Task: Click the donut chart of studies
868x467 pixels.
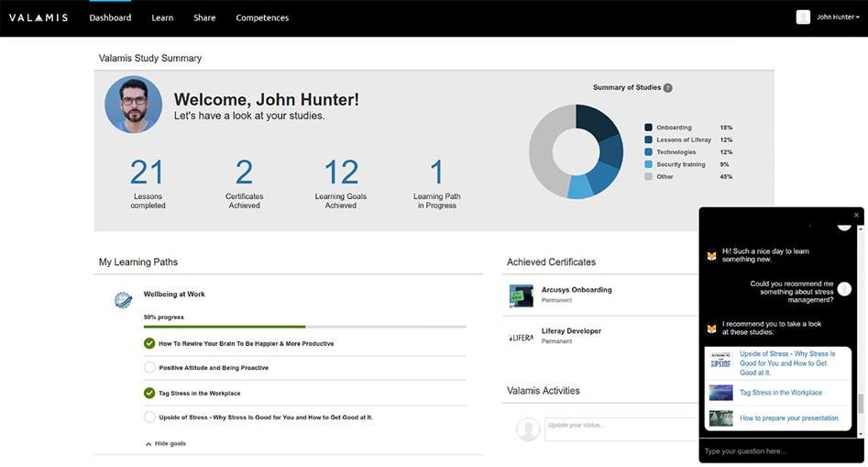Action: click(x=576, y=151)
